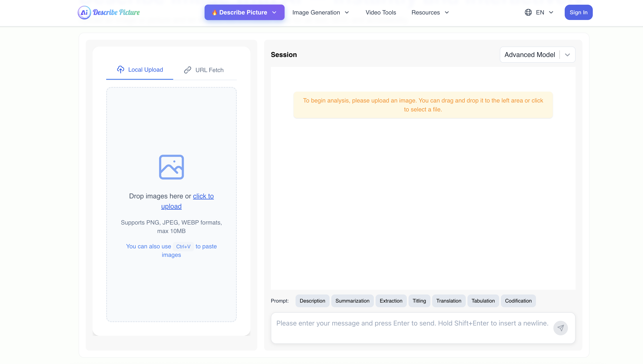Click the cloud upload icon
Viewport: 643px width, 364px height.
tap(121, 70)
